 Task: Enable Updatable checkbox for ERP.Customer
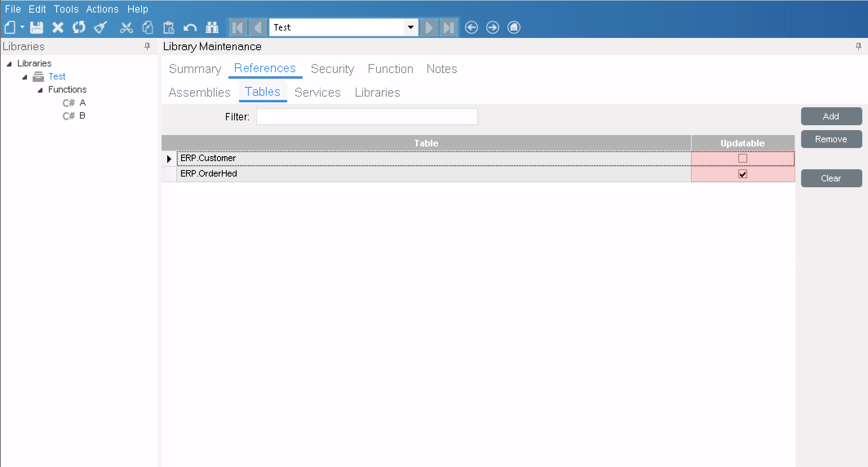click(742, 158)
